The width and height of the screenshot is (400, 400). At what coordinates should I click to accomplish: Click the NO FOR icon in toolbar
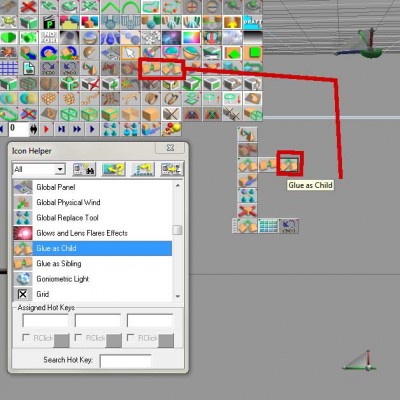[49, 37]
